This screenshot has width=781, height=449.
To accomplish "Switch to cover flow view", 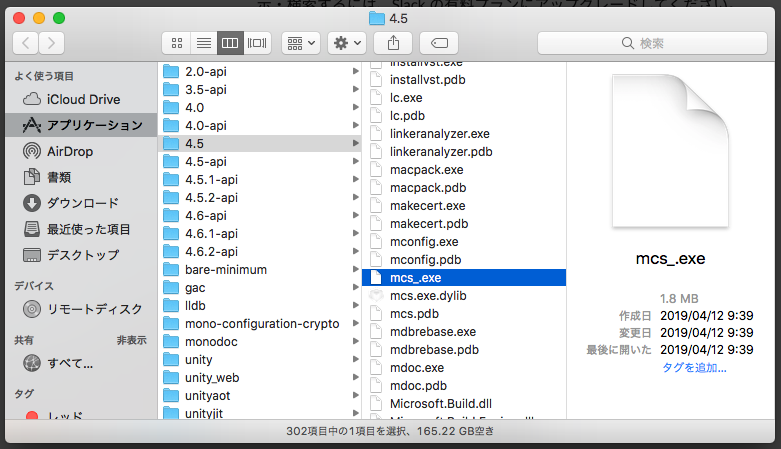I will click(257, 43).
